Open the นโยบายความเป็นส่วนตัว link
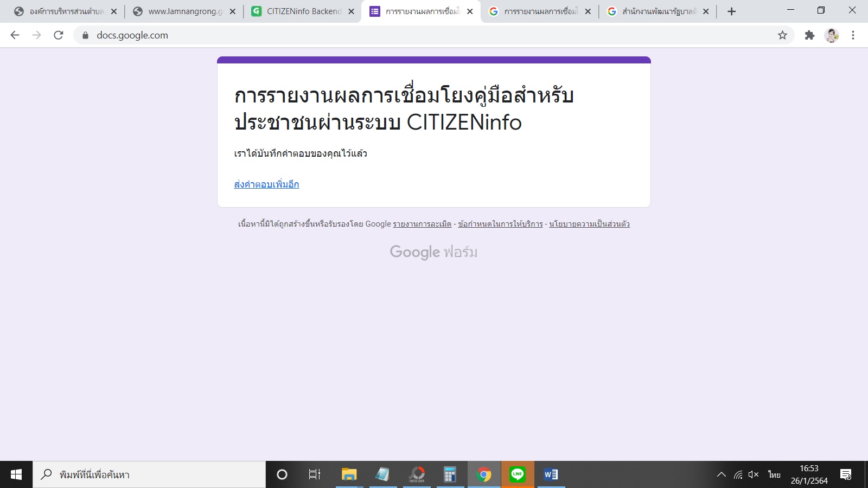 tap(589, 224)
